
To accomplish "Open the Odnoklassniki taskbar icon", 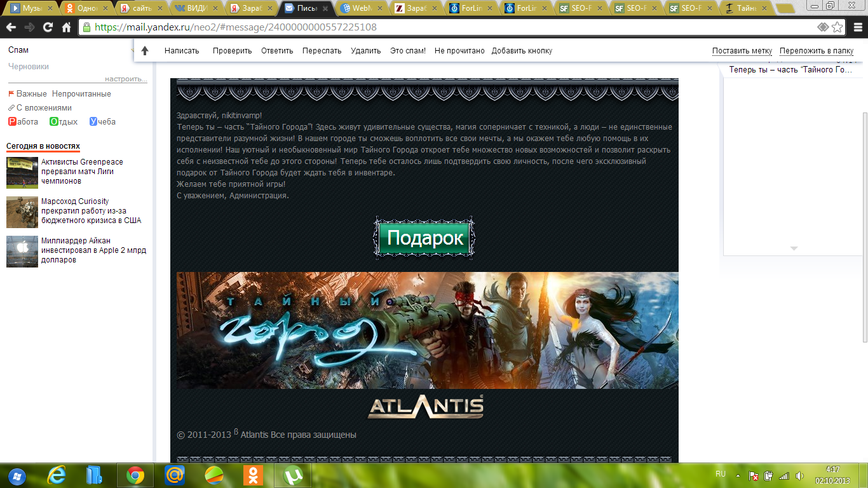I will click(253, 475).
